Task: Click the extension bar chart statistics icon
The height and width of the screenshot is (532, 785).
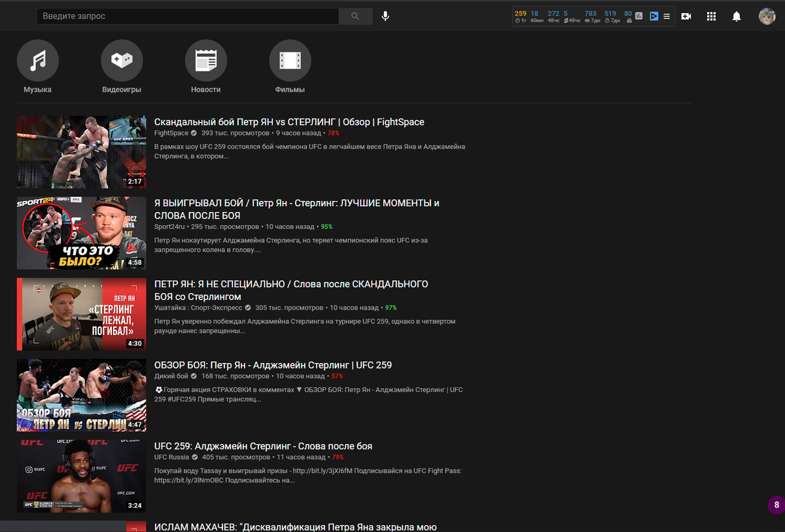Action: [x=639, y=16]
